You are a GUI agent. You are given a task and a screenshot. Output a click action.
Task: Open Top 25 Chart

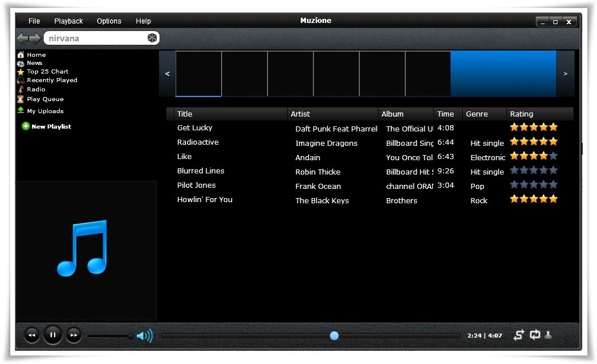(x=48, y=72)
